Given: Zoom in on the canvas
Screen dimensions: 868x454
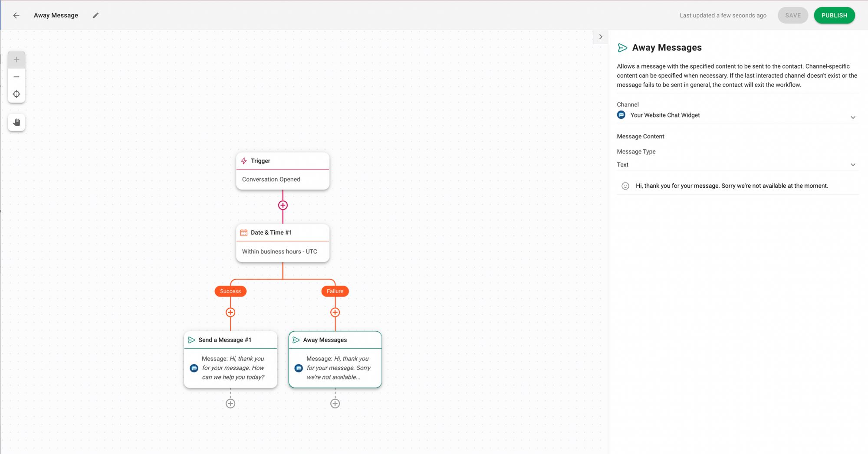Looking at the screenshot, I should [16, 60].
